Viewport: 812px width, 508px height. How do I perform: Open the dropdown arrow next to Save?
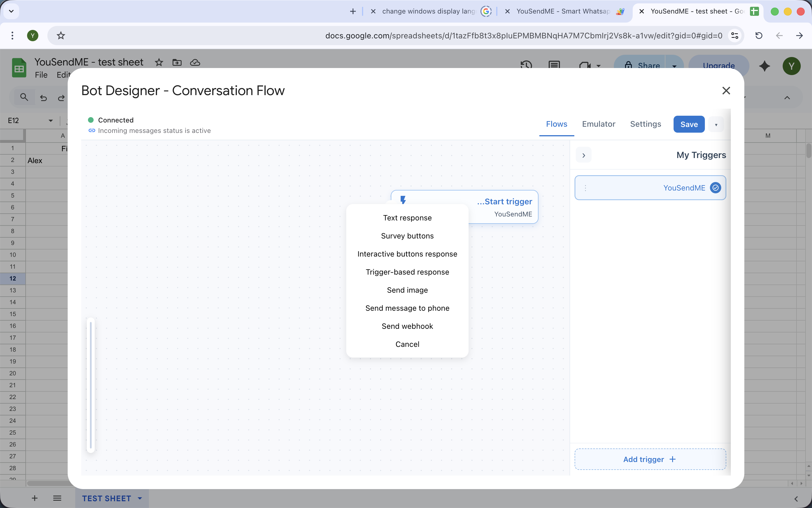tap(716, 125)
